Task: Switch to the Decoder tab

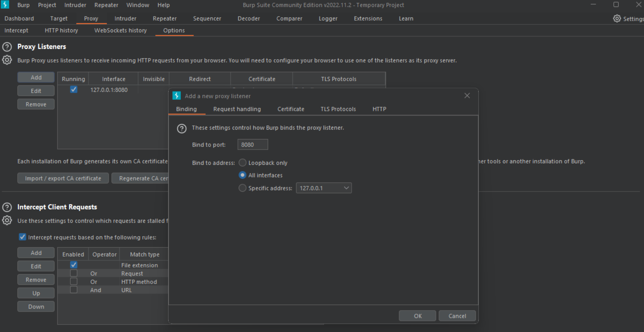Action: (249, 19)
